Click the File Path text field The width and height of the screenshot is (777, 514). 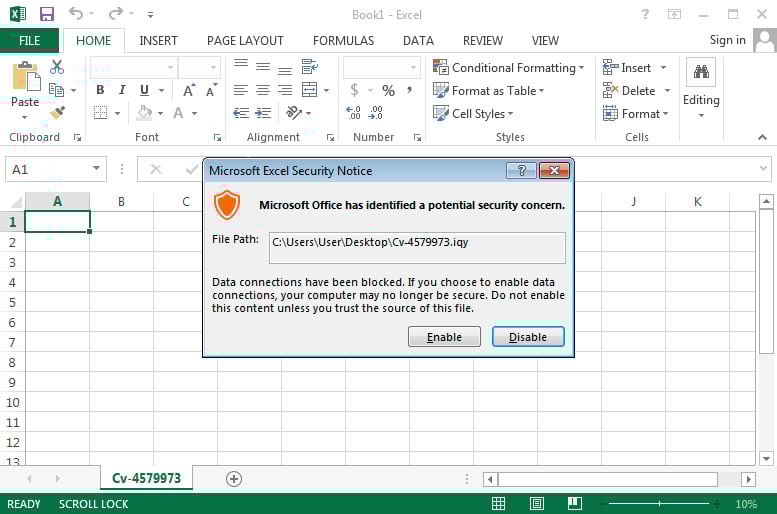[x=417, y=248]
